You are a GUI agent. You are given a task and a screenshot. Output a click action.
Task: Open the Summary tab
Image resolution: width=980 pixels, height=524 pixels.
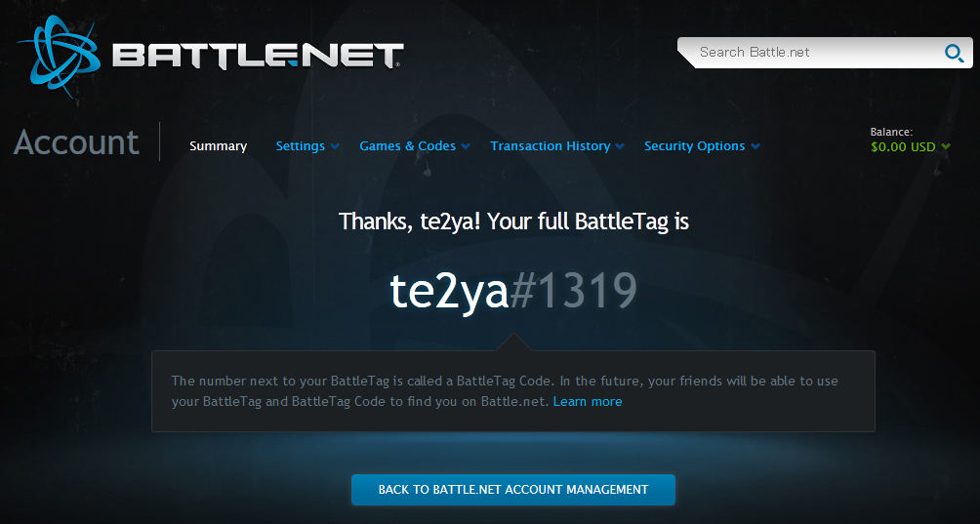[x=218, y=146]
